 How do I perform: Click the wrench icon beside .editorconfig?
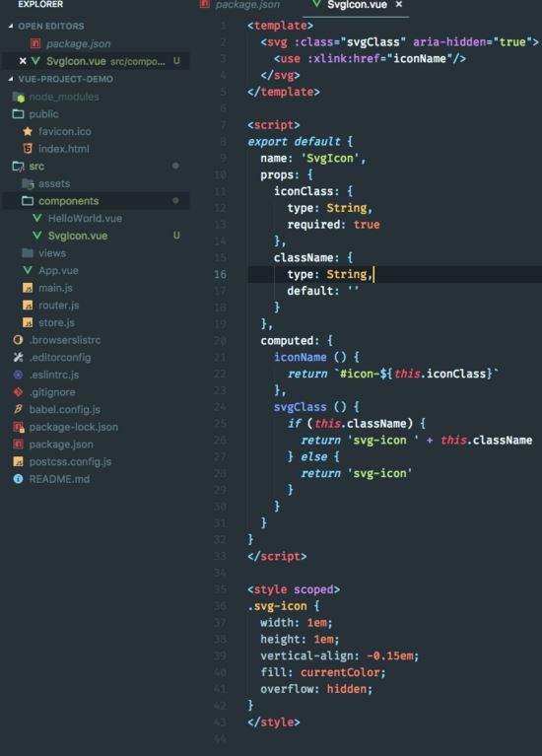point(19,357)
